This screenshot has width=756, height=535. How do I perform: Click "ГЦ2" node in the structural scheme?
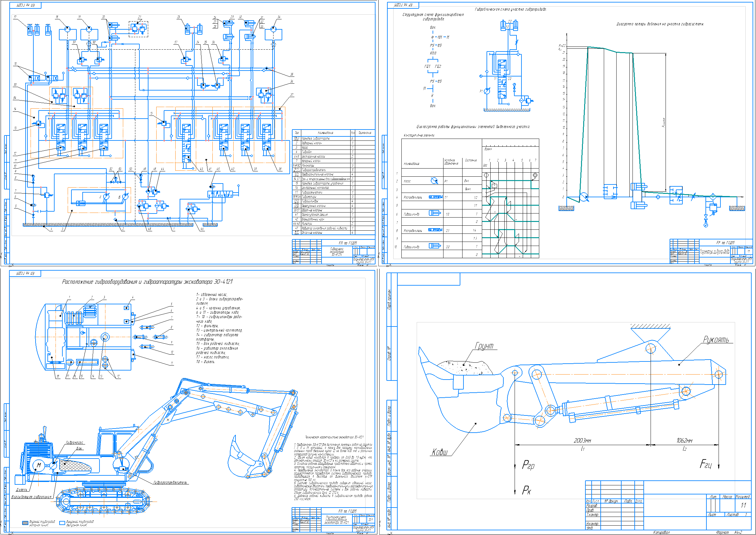(438, 66)
